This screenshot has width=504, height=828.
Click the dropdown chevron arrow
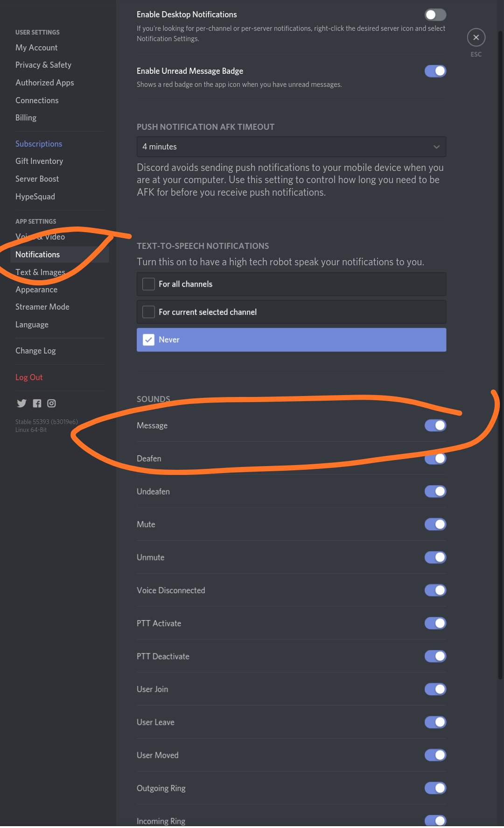point(436,147)
